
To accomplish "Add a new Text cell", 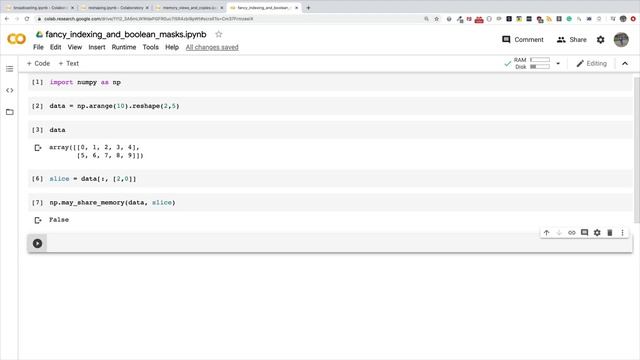I will (x=69, y=63).
